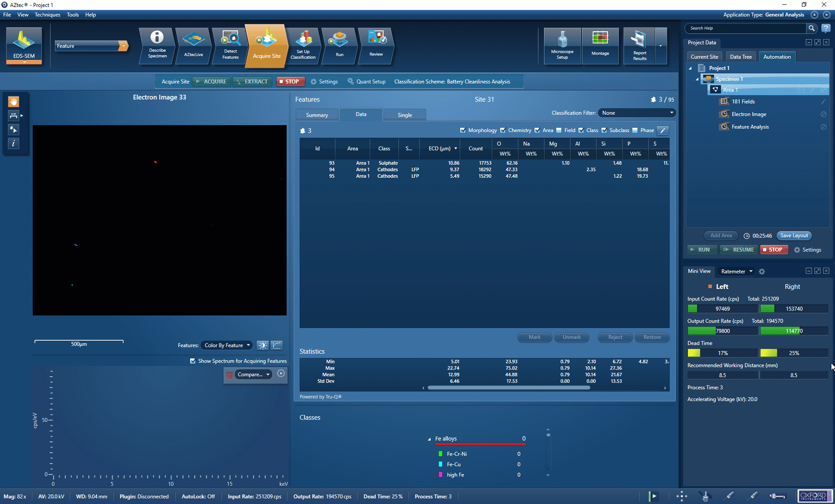This screenshot has height=504, width=835.
Task: Select the pan hand tool
Action: tap(14, 102)
